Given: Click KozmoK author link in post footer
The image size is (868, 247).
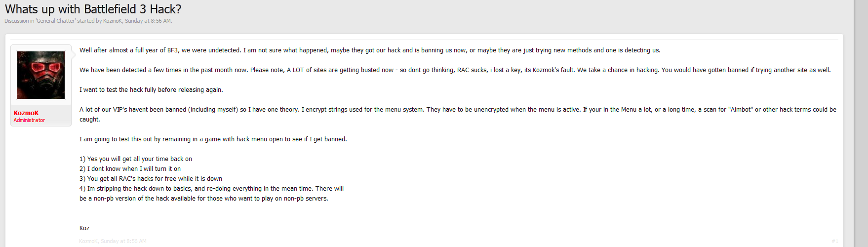Looking at the screenshot, I should pos(88,241).
